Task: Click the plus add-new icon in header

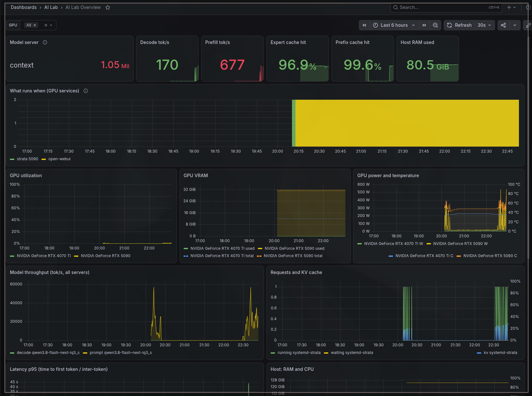Action: click(x=511, y=7)
